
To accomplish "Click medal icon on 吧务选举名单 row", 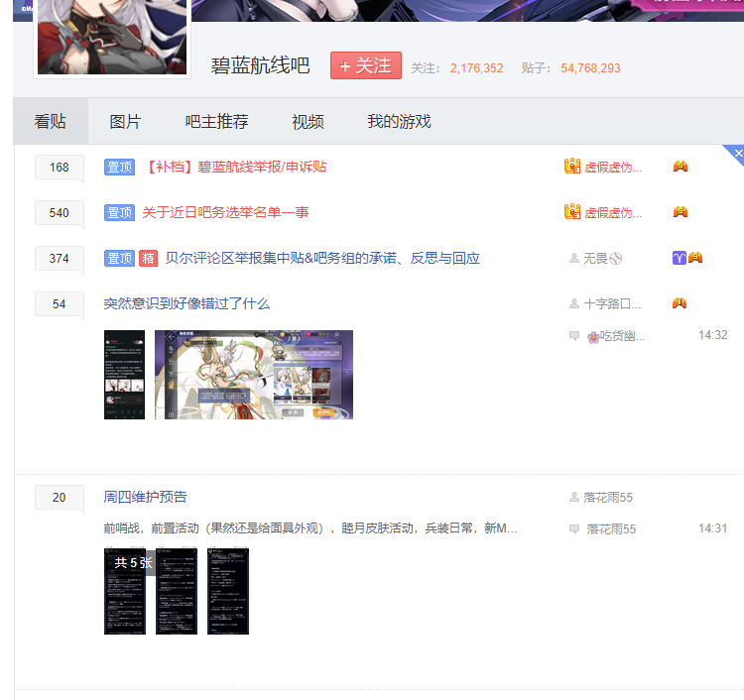I will 681,212.
